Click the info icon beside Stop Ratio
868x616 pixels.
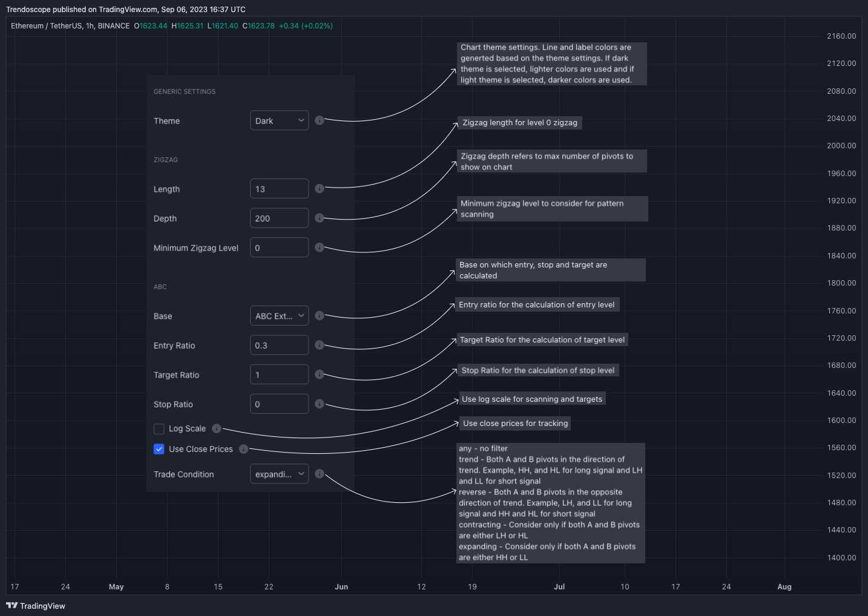[320, 404]
